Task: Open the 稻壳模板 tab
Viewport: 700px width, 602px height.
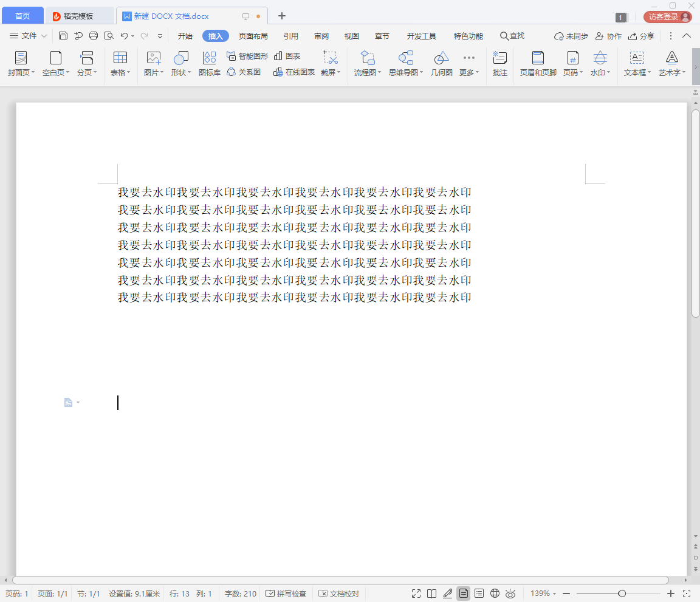Action: [x=78, y=16]
